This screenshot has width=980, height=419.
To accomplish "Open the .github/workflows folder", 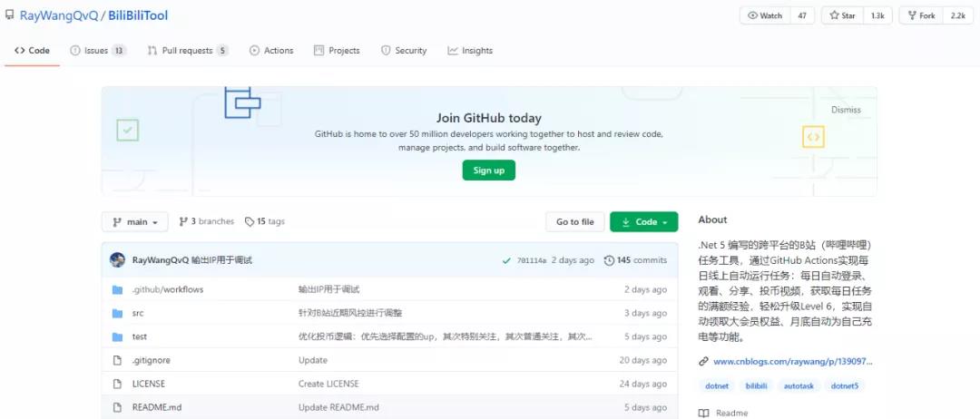I will [168, 289].
